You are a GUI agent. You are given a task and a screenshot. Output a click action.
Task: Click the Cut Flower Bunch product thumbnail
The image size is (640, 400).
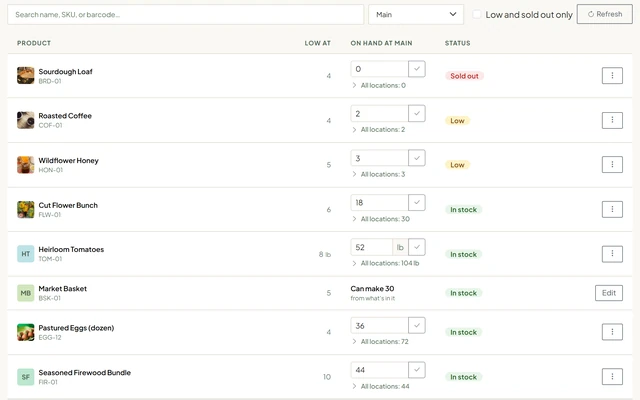[25, 209]
